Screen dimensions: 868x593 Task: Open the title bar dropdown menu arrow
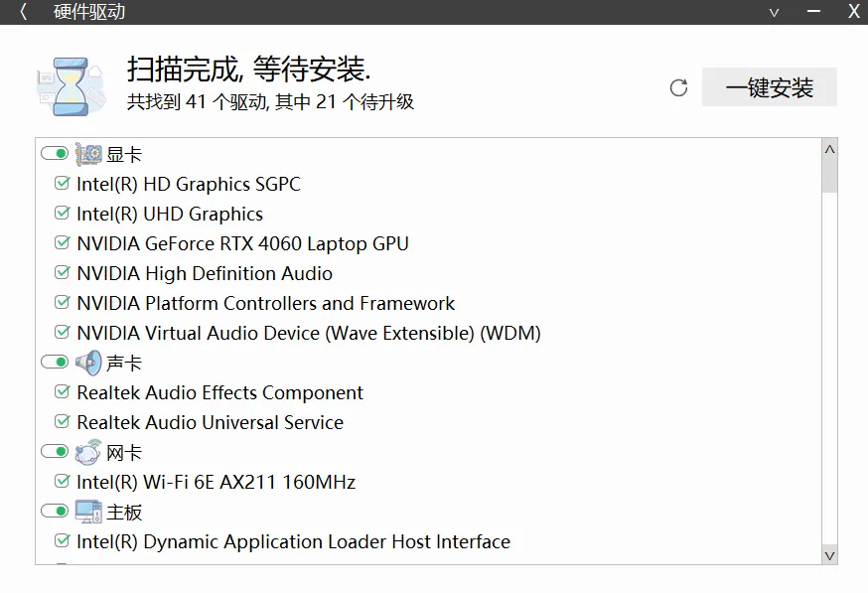[775, 12]
